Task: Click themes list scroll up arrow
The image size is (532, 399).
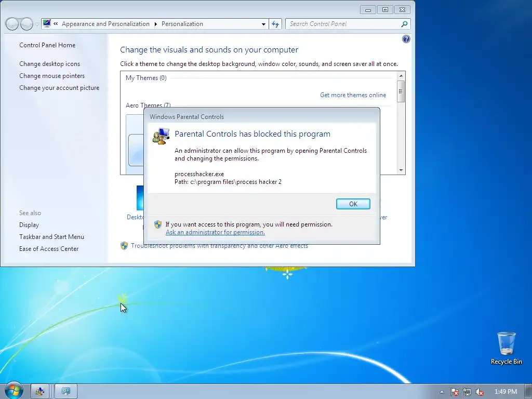Action: [401, 76]
